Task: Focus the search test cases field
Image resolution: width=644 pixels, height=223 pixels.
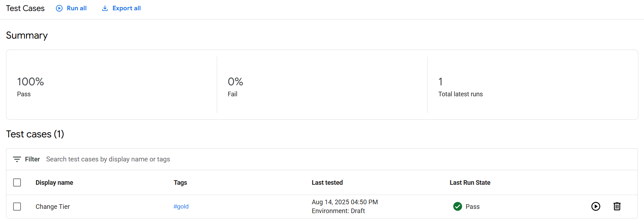Action: [108, 159]
